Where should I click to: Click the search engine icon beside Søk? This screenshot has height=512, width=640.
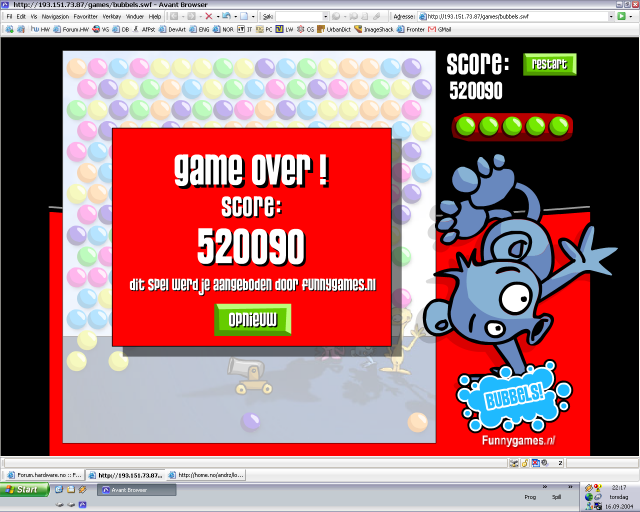pos(336,16)
